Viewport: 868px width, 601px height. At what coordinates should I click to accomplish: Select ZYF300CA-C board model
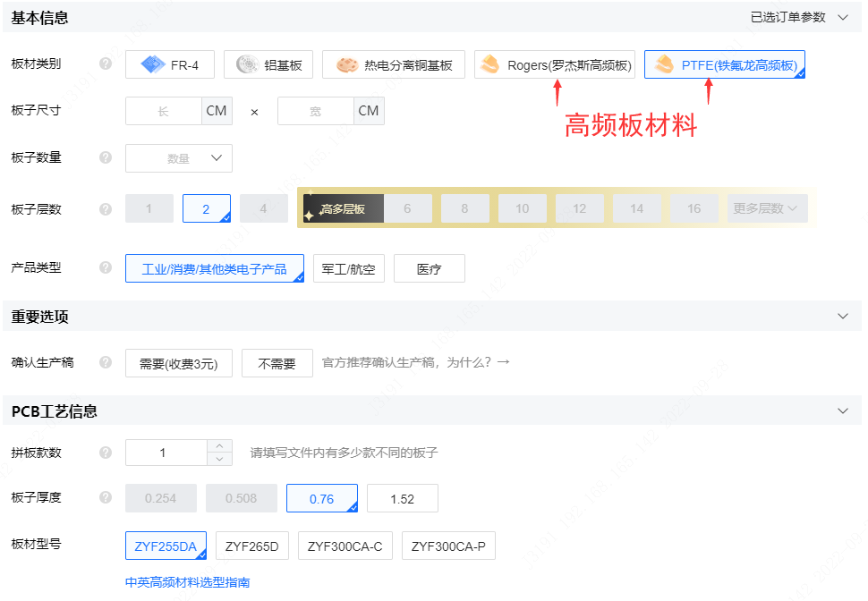(x=345, y=546)
